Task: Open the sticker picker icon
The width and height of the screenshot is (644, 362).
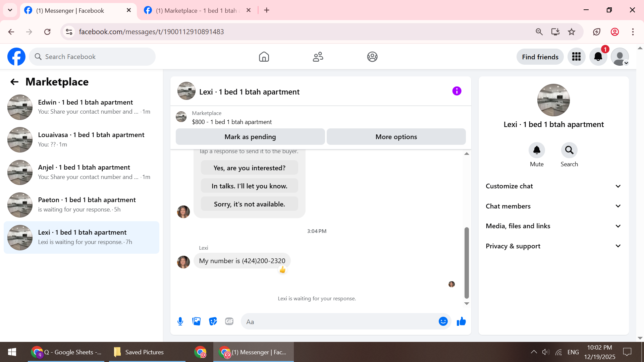Action: tap(213, 321)
